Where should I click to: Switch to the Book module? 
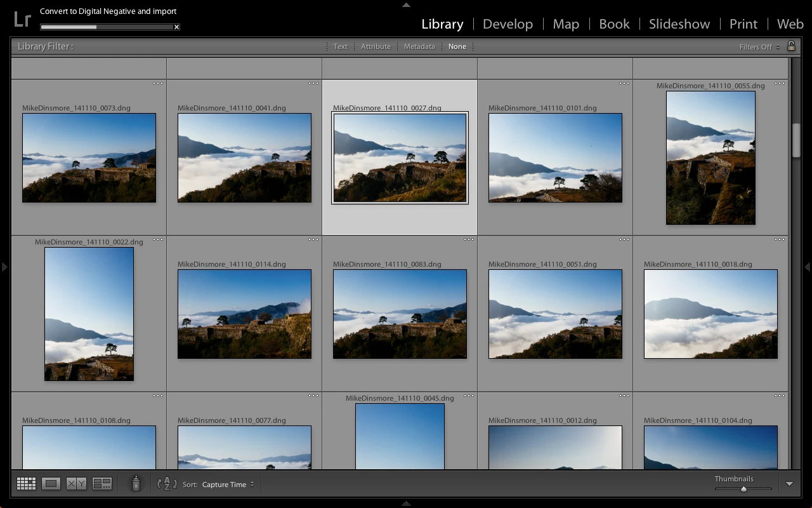coord(614,24)
